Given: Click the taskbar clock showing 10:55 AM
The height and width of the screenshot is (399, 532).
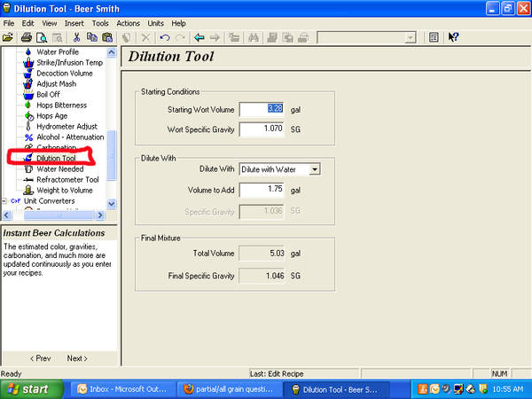Looking at the screenshot, I should (x=507, y=389).
